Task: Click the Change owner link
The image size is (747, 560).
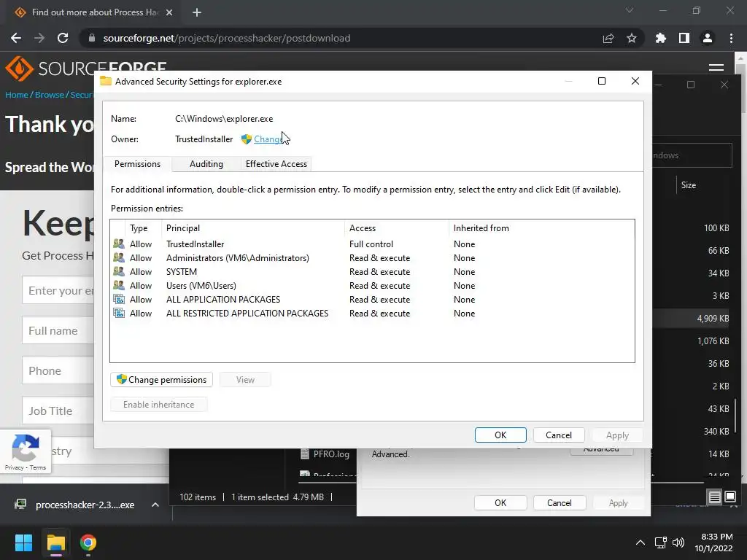Action: (268, 139)
